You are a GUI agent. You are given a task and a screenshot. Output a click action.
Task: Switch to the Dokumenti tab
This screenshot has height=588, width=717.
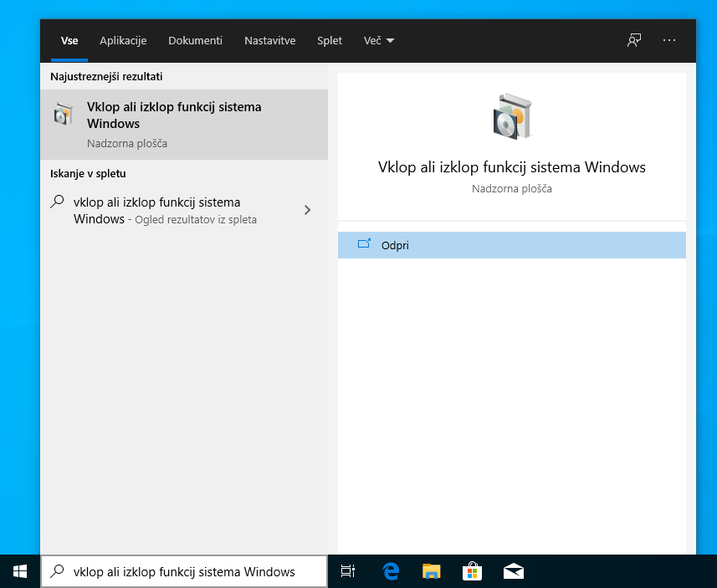pyautogui.click(x=195, y=41)
